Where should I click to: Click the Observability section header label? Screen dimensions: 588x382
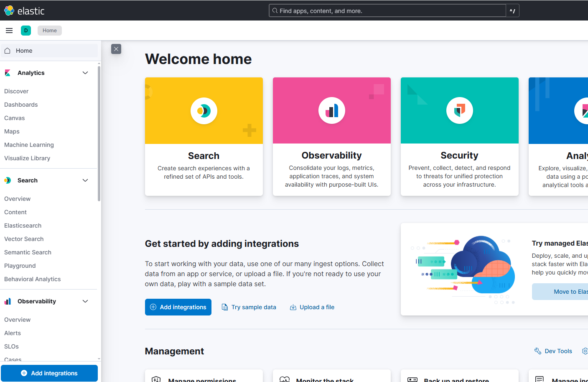37,301
